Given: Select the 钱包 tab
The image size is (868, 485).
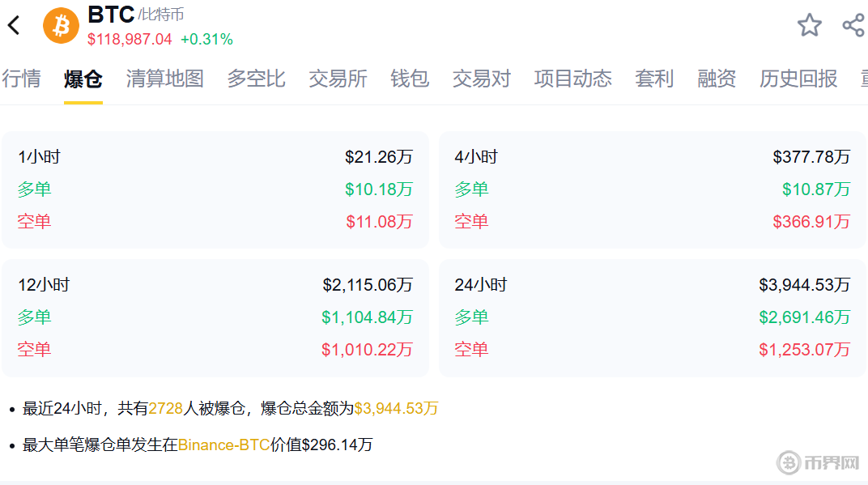Looking at the screenshot, I should pyautogui.click(x=409, y=79).
